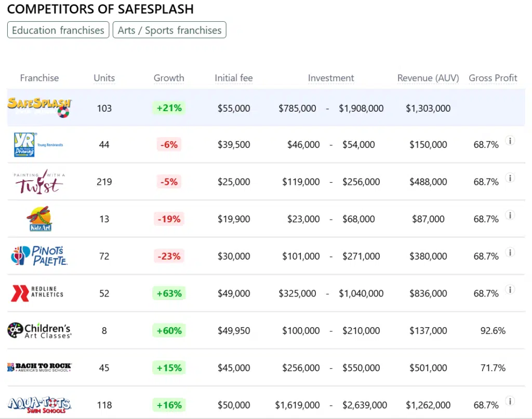Screen dimensions: 532x419
Task: Open the Children's Art Classes logo
Action: click(39, 330)
